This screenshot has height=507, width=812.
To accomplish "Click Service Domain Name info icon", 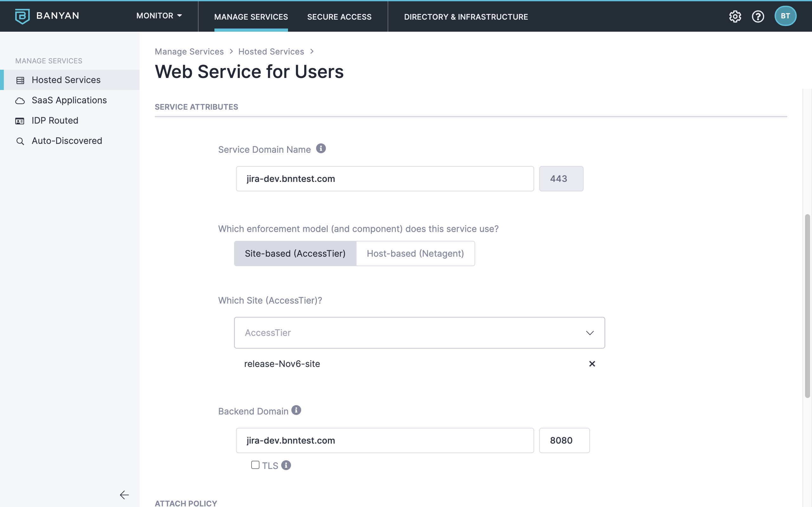I will (321, 149).
